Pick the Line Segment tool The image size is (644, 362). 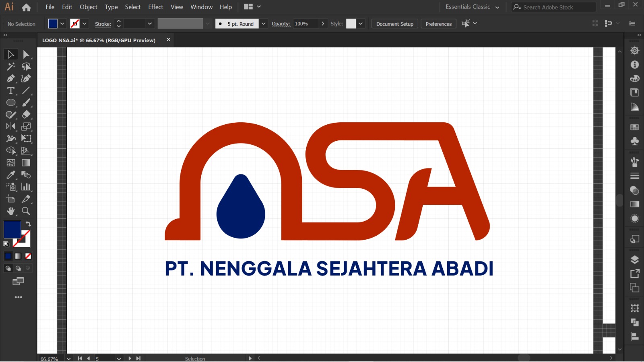(26, 90)
